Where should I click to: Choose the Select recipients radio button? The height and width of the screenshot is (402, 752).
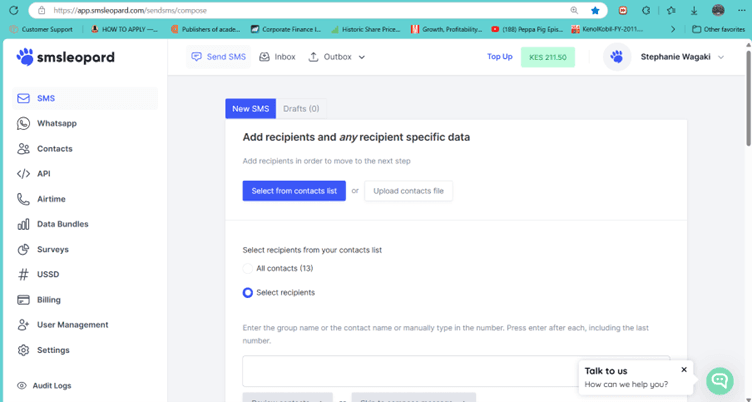[x=248, y=293]
